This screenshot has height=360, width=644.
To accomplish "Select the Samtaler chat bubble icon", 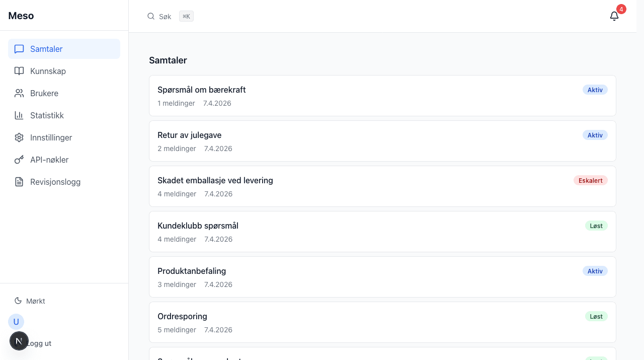I will click(19, 49).
